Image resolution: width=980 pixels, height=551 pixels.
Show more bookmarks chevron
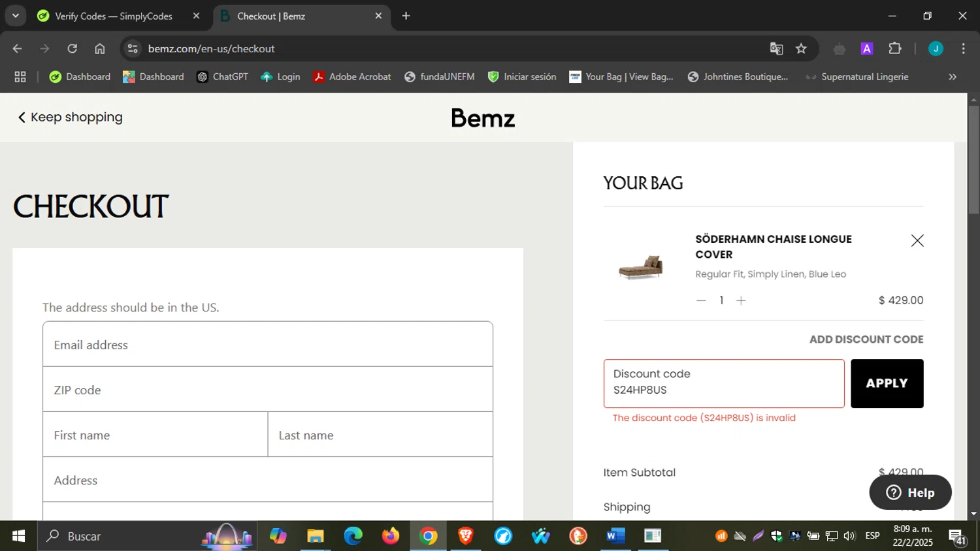coord(953,77)
